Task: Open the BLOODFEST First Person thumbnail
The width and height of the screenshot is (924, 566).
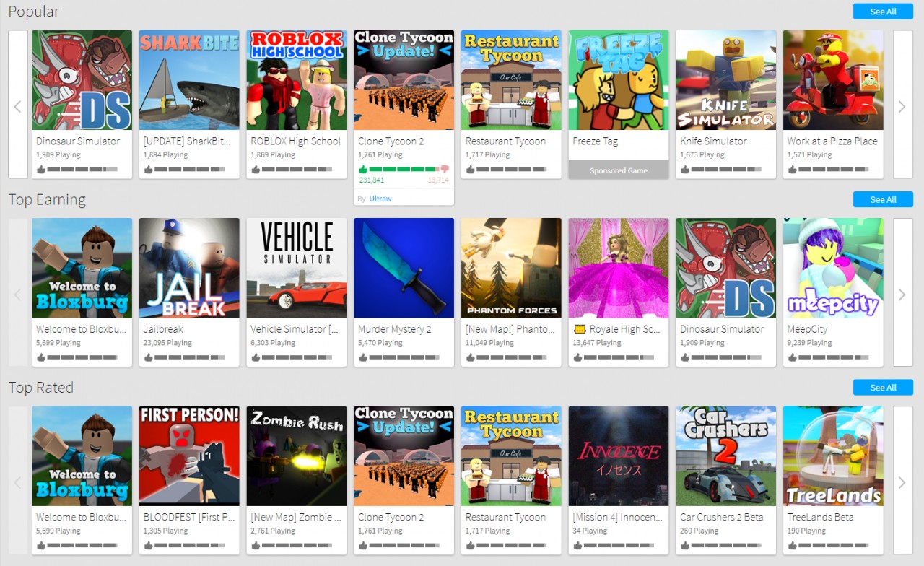Action: click(189, 456)
